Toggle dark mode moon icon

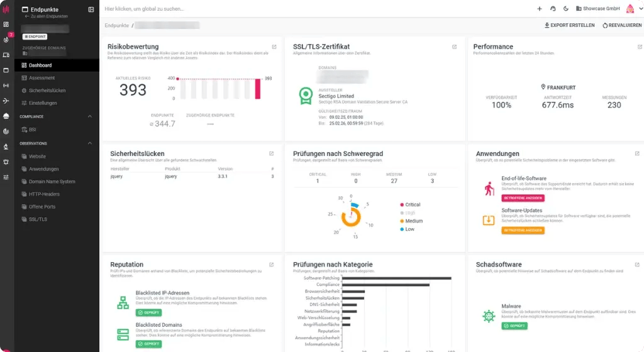pyautogui.click(x=565, y=9)
